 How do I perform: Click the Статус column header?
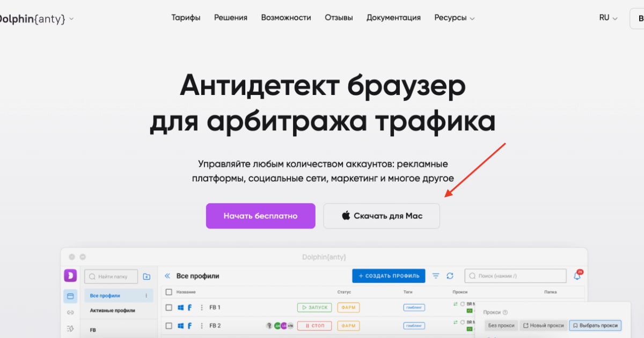(344, 292)
